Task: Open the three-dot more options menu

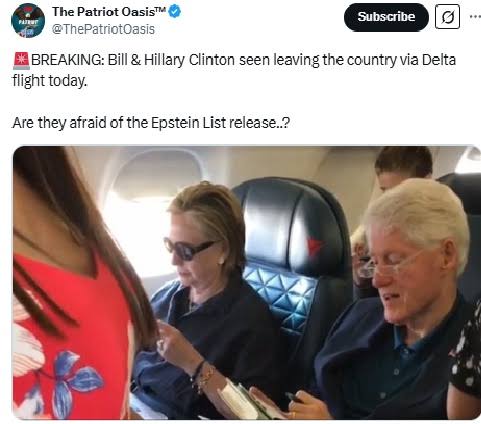Action: pyautogui.click(x=475, y=17)
